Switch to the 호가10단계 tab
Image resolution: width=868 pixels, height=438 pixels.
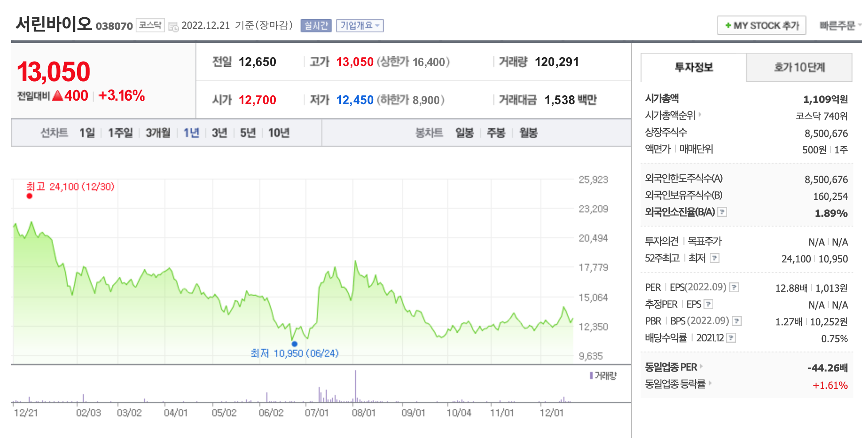[x=799, y=67]
